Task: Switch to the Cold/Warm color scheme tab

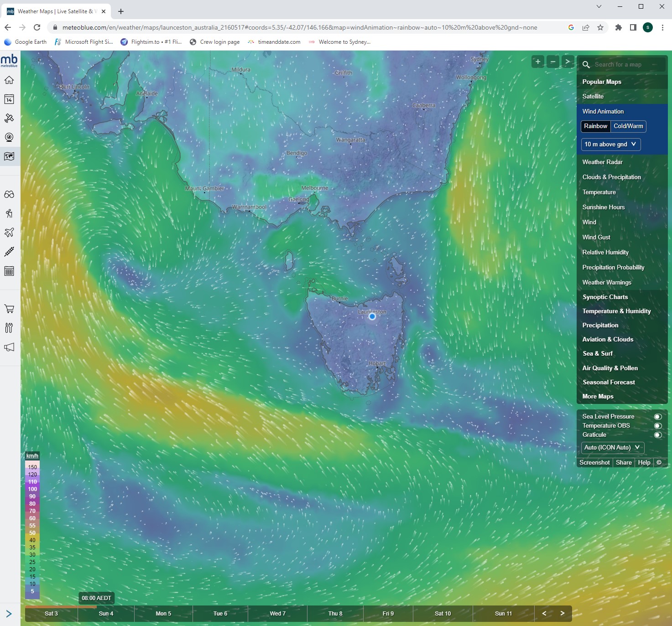Action: pos(628,126)
